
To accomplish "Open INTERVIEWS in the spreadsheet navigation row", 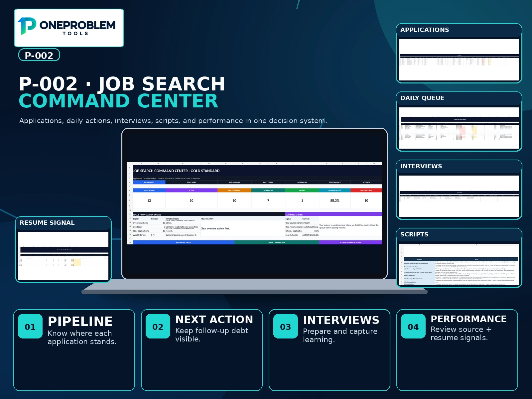I will click(x=302, y=182).
